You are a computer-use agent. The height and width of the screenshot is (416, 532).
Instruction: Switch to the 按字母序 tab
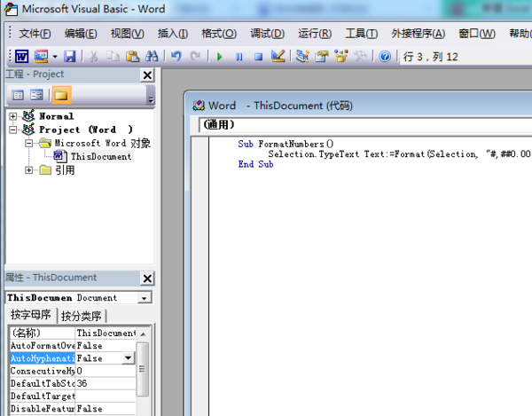click(x=31, y=315)
